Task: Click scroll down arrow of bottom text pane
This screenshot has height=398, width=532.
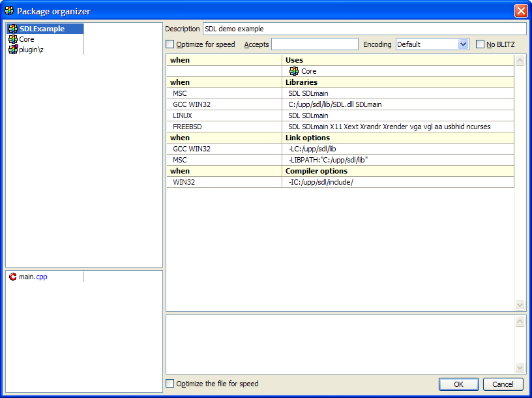Action: pos(520,368)
